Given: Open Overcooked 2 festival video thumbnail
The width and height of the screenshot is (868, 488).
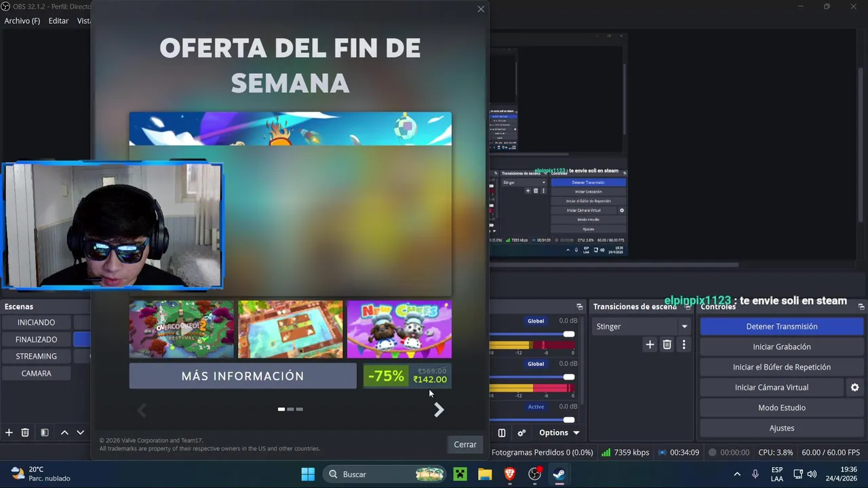Looking at the screenshot, I should click(x=182, y=329).
